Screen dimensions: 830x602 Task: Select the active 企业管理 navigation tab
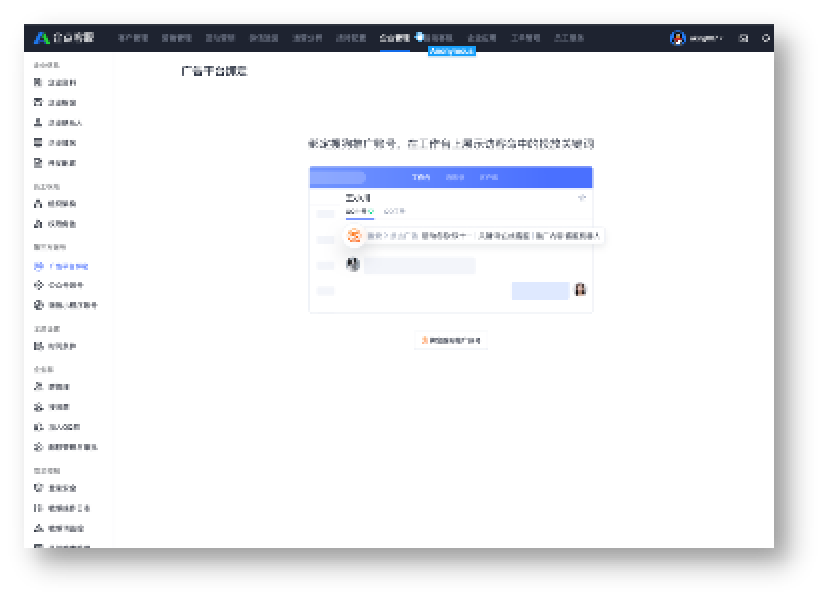(x=395, y=38)
